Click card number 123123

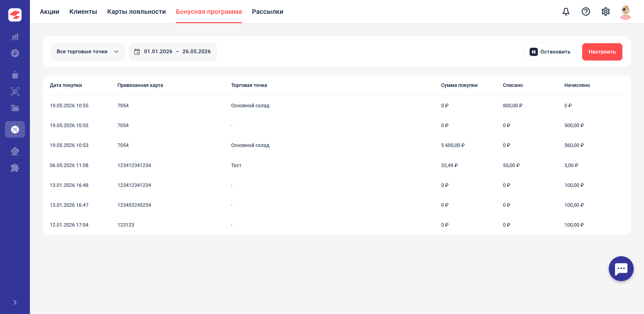126,225
